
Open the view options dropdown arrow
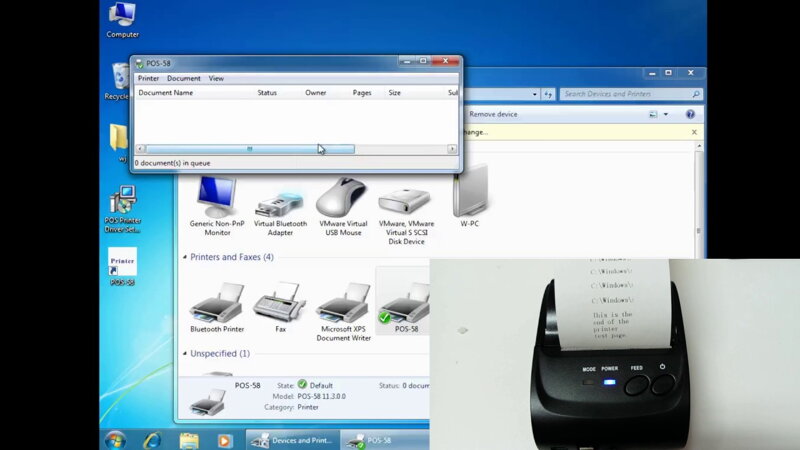click(x=666, y=114)
